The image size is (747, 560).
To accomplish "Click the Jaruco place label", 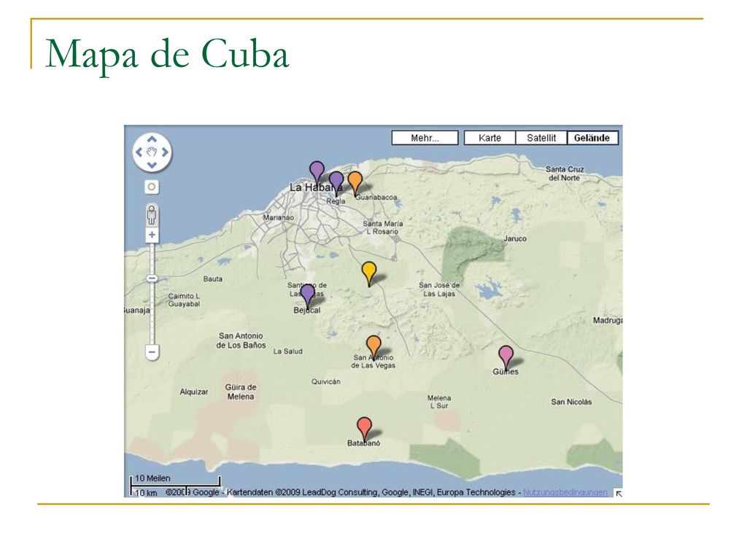I will point(515,238).
